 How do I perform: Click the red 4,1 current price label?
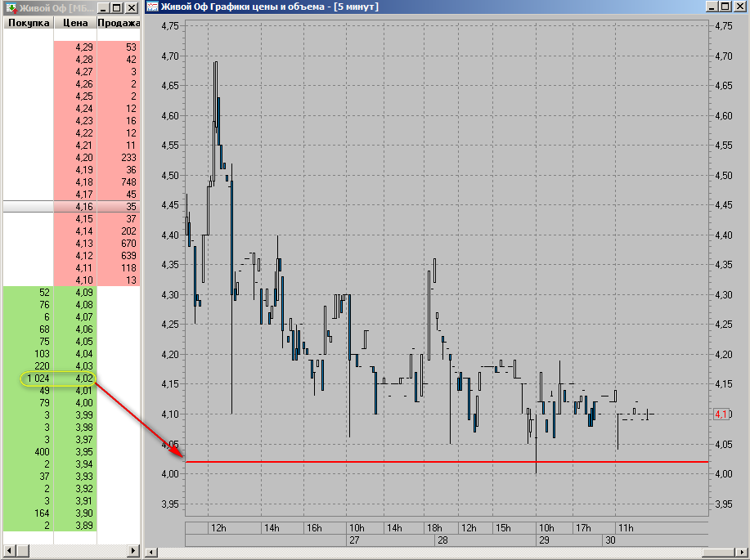(x=721, y=414)
